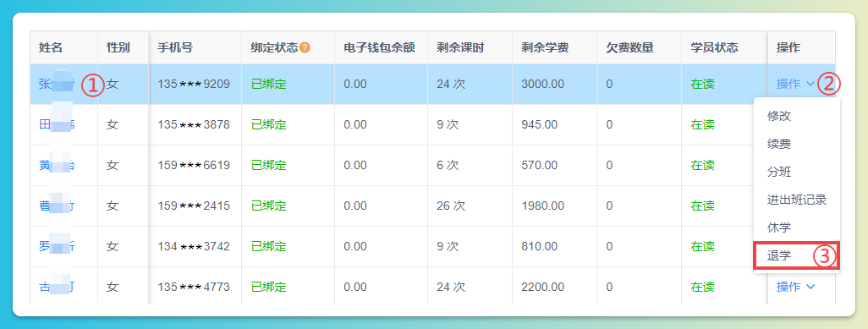
Task: Select phone number 159***6619
Action: point(194,165)
